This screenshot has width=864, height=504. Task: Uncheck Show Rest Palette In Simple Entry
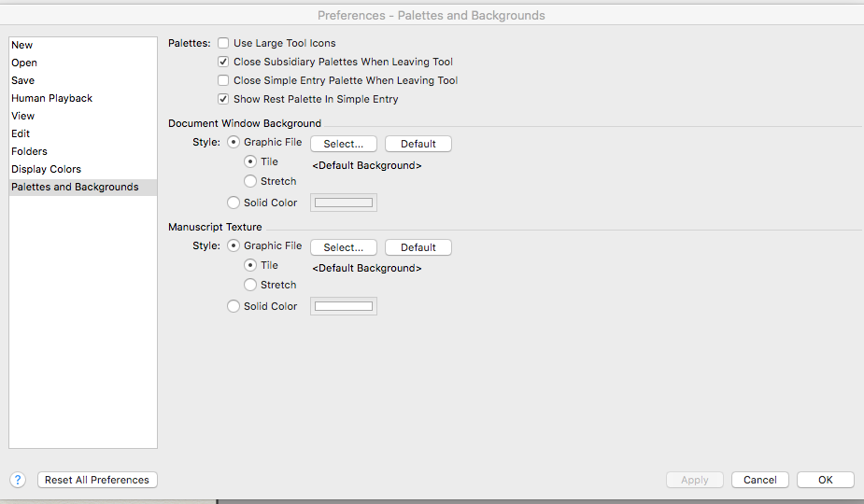(223, 99)
